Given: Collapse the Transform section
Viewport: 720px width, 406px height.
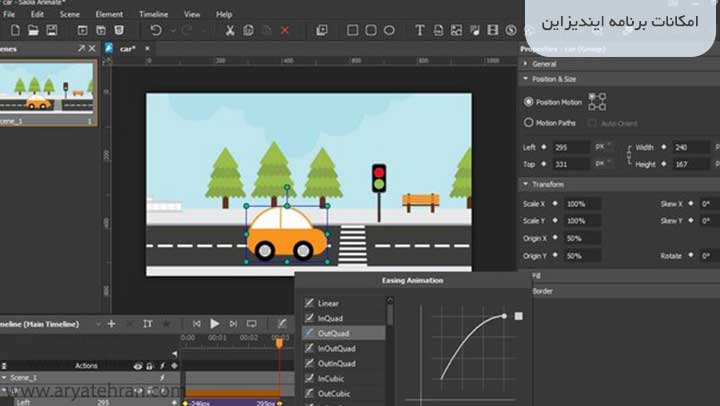Looking at the screenshot, I should [524, 184].
